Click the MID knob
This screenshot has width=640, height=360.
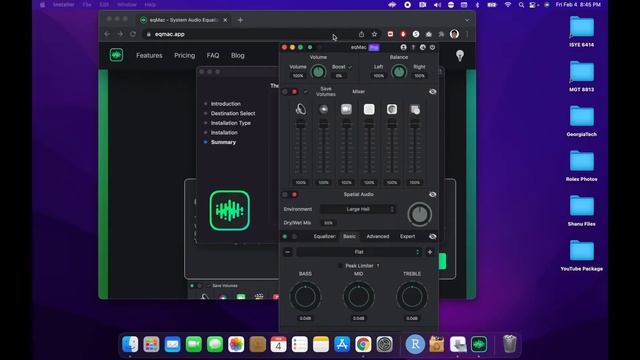tap(359, 297)
